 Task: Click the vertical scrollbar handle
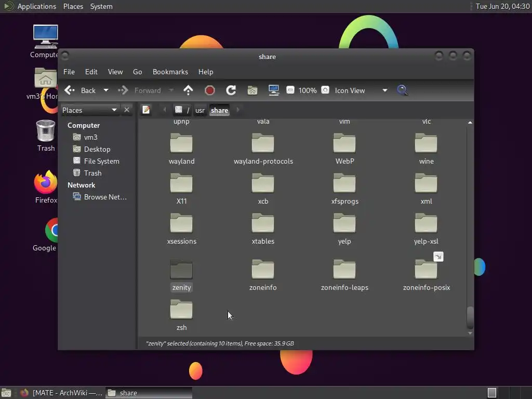click(470, 317)
